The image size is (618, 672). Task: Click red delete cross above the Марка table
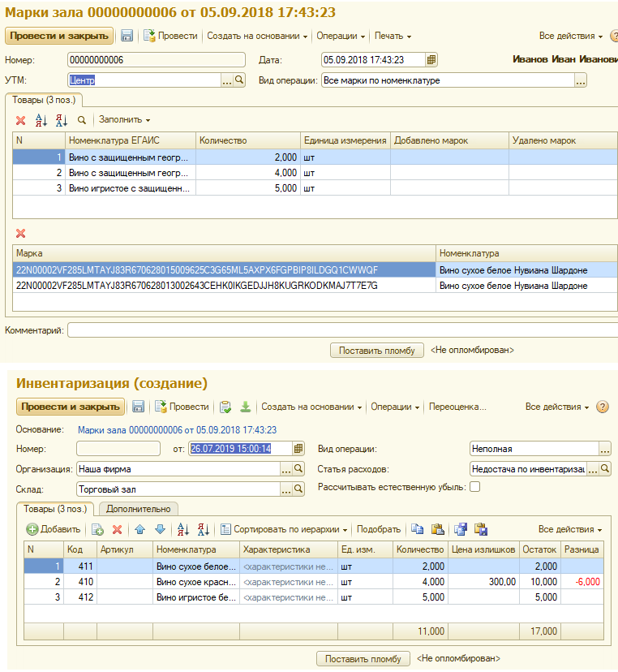click(21, 233)
